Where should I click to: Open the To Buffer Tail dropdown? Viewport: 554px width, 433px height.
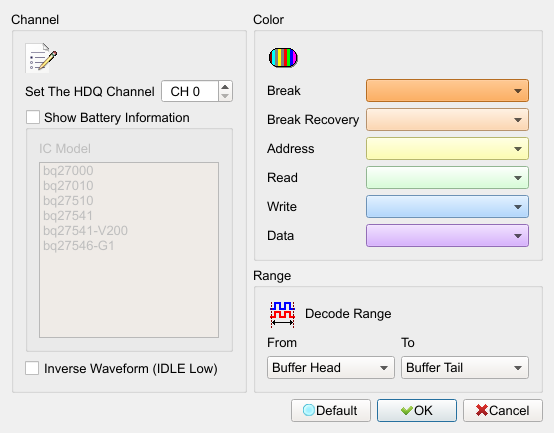(465, 368)
